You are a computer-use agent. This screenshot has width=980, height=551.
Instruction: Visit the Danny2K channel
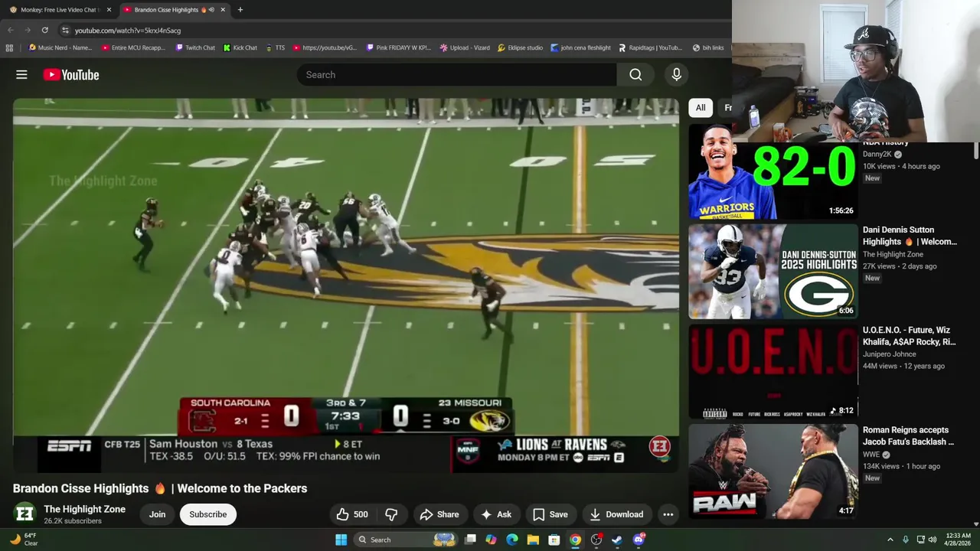pos(877,154)
